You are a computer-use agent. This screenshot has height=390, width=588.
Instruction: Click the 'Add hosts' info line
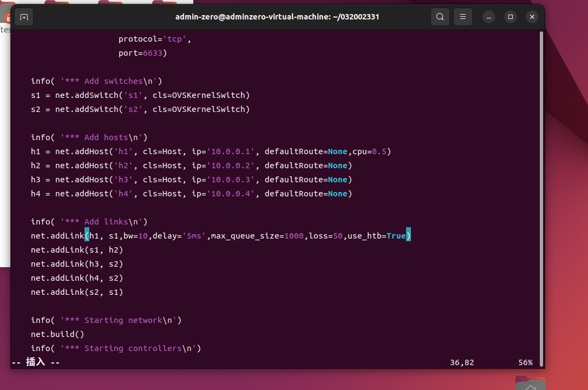coord(89,137)
